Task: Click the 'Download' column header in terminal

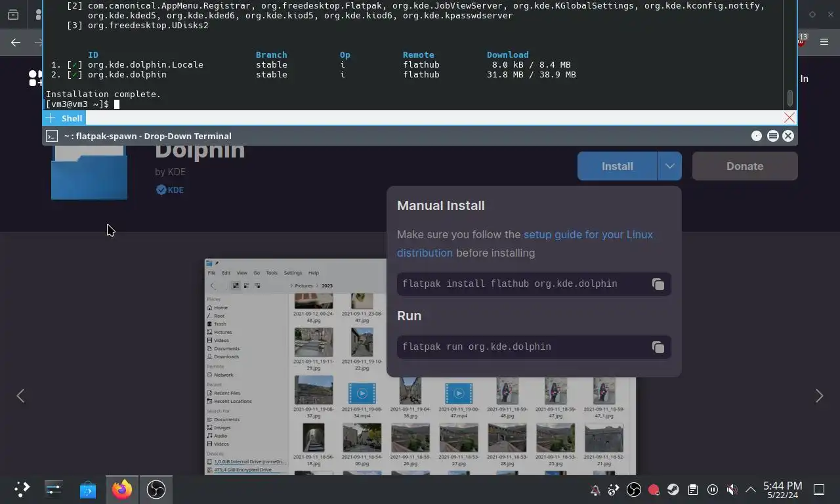Action: (x=507, y=55)
